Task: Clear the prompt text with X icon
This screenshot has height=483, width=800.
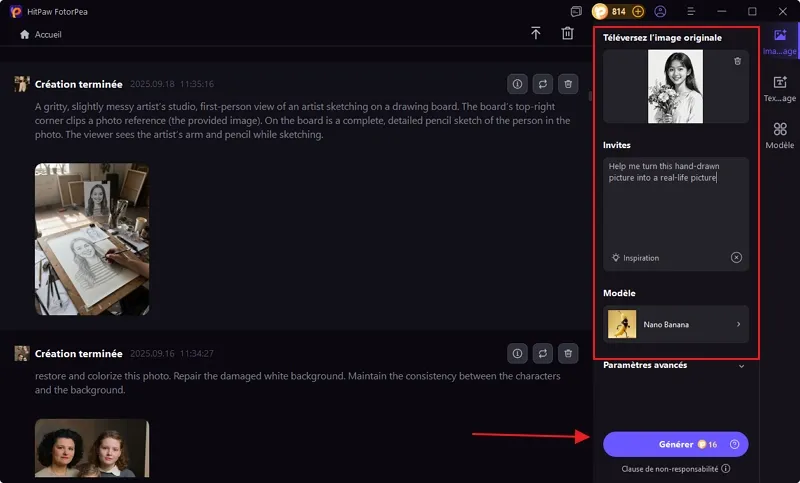Action: [737, 257]
